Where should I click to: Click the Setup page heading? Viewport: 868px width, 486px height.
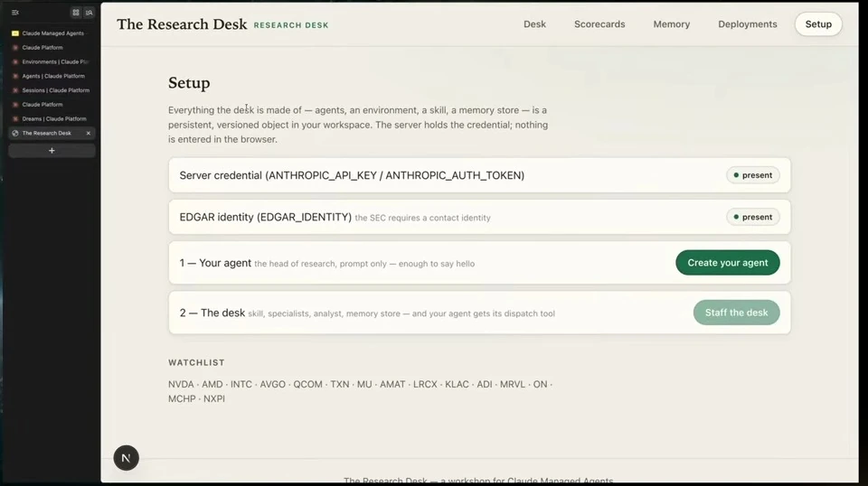point(189,83)
